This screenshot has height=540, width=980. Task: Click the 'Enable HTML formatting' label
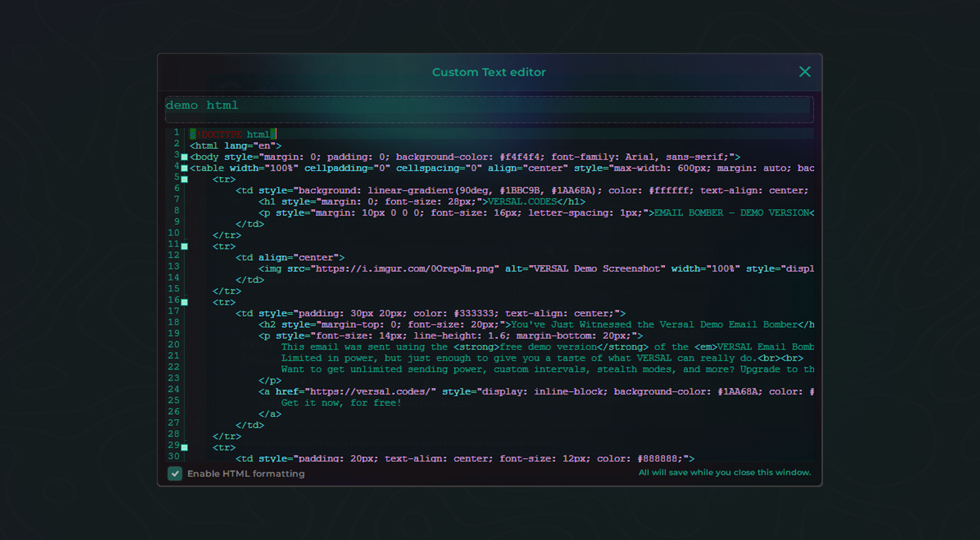coord(246,473)
